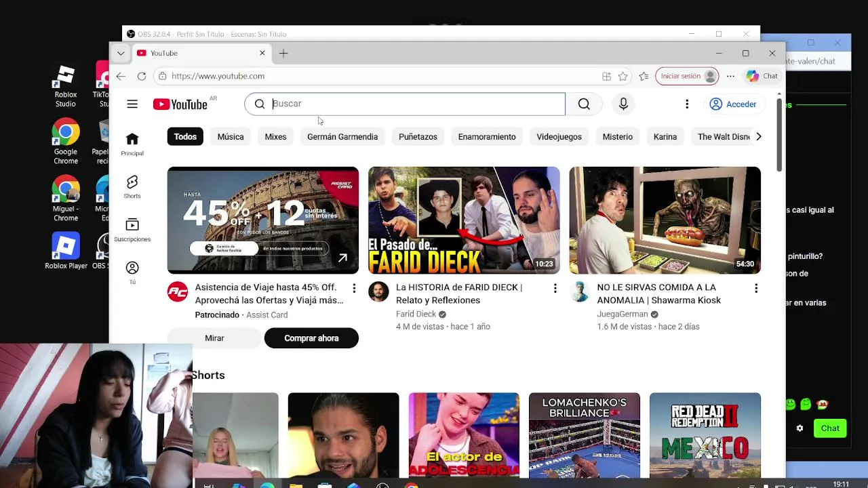The image size is (868, 488).
Task: Select the Germán Garmendia chip
Action: pyautogui.click(x=342, y=136)
